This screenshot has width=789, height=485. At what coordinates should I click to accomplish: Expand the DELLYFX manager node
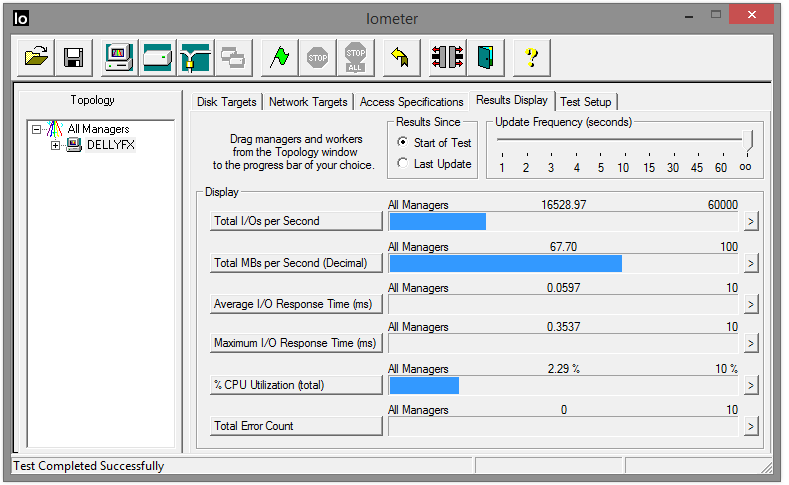[55, 145]
